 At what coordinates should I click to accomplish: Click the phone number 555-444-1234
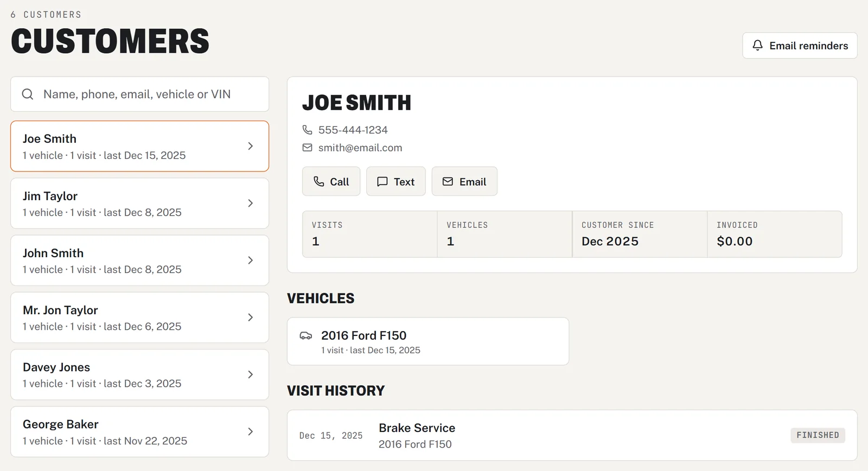click(x=353, y=130)
